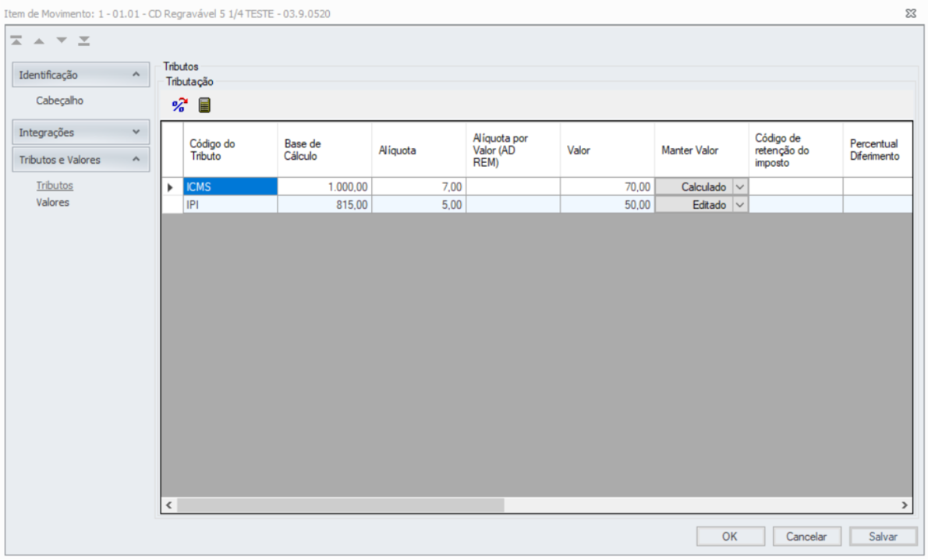Click the Código do Tributo column header
Screen dimensions: 928x560
230,150
